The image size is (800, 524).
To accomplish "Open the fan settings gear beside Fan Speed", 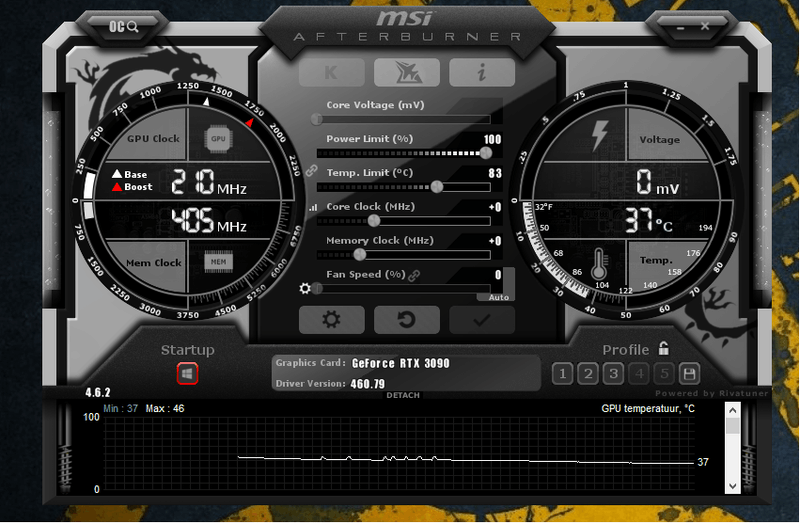I will 305,289.
